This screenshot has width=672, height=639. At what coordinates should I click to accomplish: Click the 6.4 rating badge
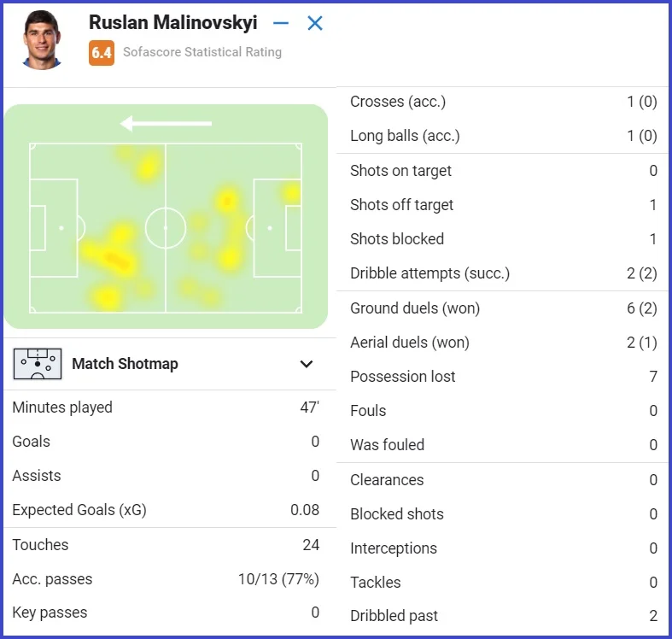pyautogui.click(x=102, y=52)
